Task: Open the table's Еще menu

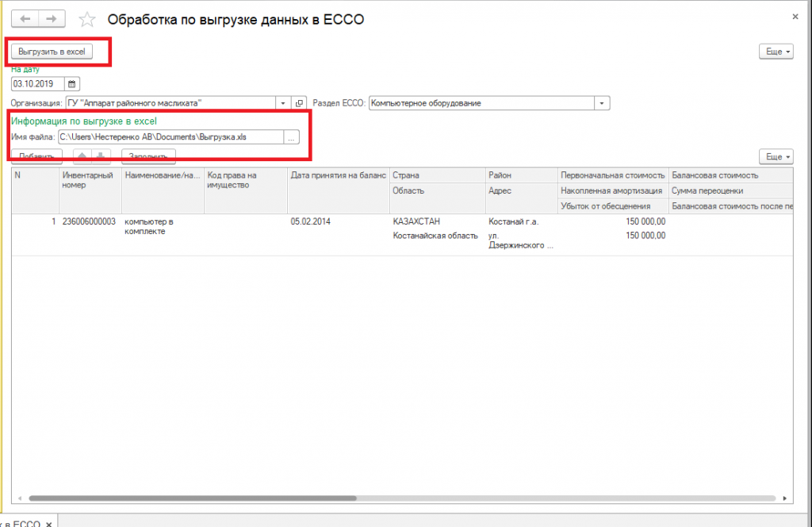Action: [775, 156]
